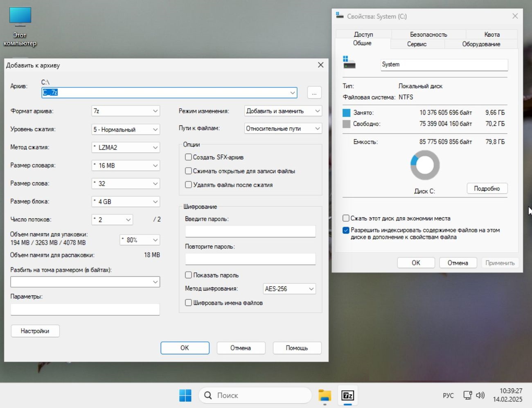This screenshot has height=408, width=532.
Task: Click browse button with ellipsis
Action: coord(314,93)
